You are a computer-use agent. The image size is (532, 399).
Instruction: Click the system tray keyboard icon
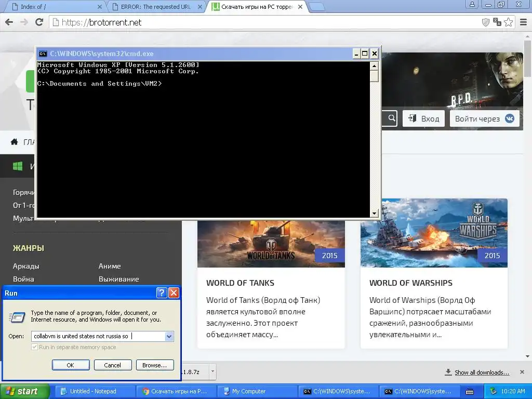pyautogui.click(x=470, y=392)
